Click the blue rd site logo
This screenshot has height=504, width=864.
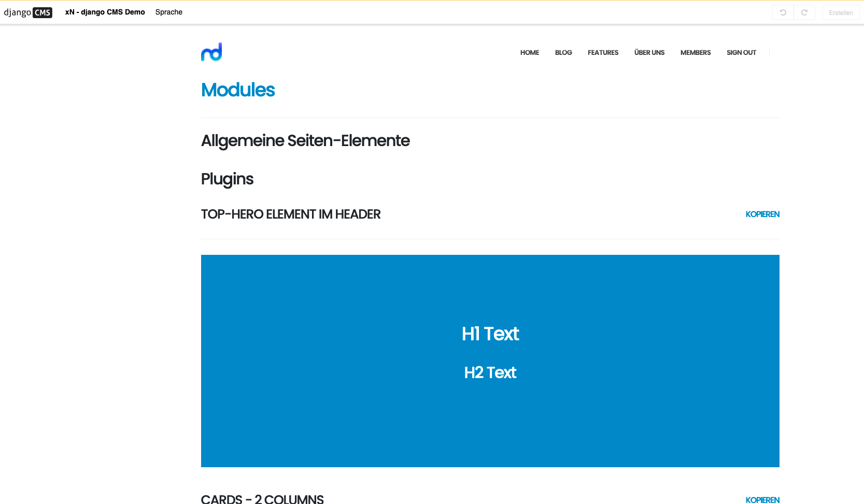[211, 52]
